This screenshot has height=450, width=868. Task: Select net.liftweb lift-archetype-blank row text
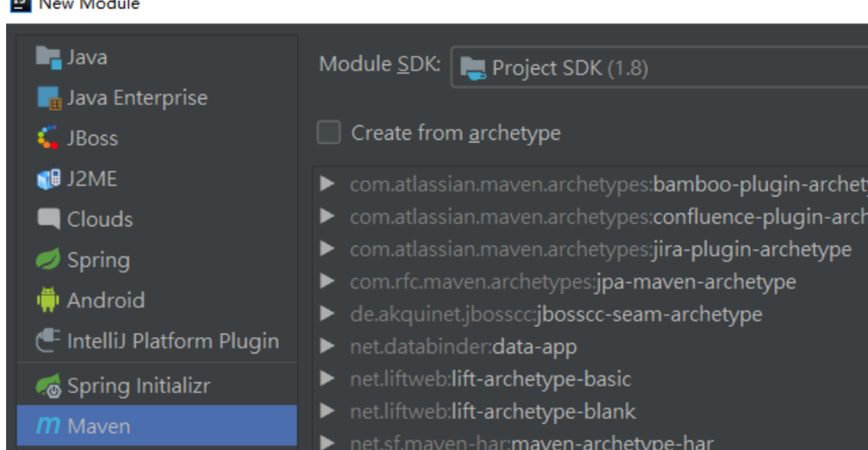[x=493, y=411]
